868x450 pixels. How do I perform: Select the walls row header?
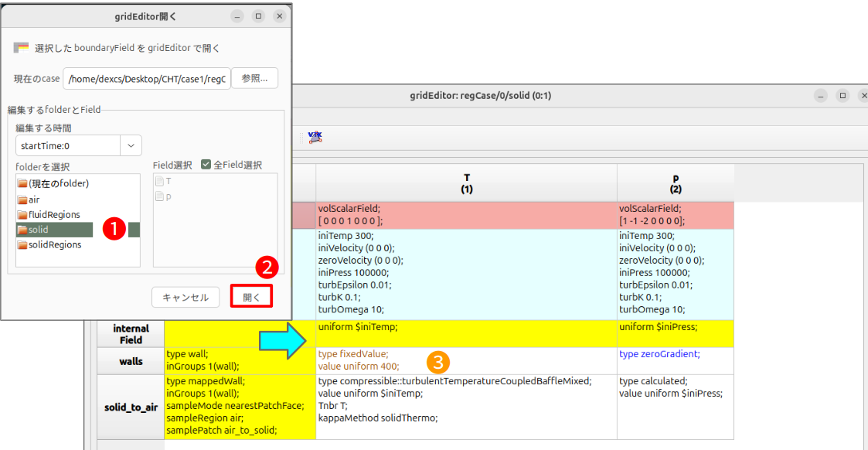[131, 361]
